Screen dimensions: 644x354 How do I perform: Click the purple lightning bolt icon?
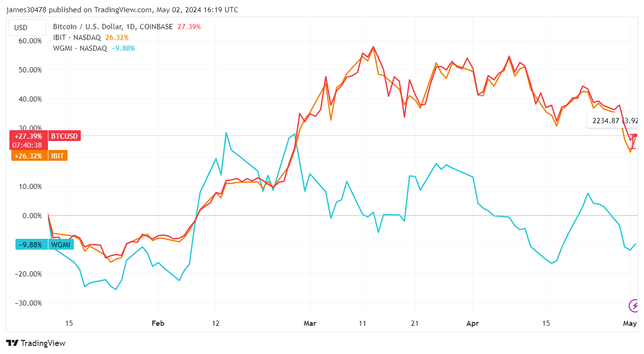tap(635, 306)
